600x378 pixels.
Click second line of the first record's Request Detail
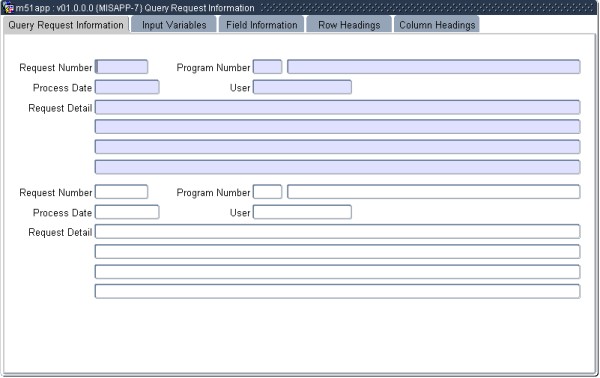click(338, 127)
